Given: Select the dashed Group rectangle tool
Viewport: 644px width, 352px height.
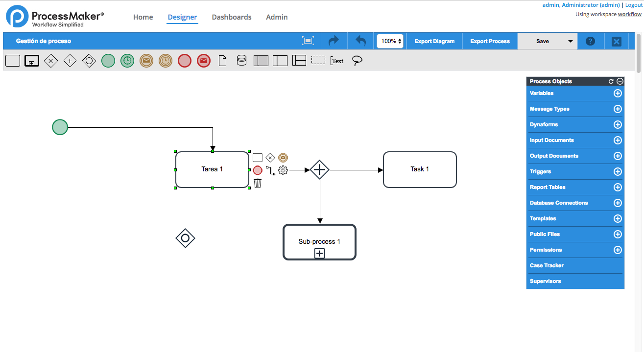Looking at the screenshot, I should tap(318, 60).
